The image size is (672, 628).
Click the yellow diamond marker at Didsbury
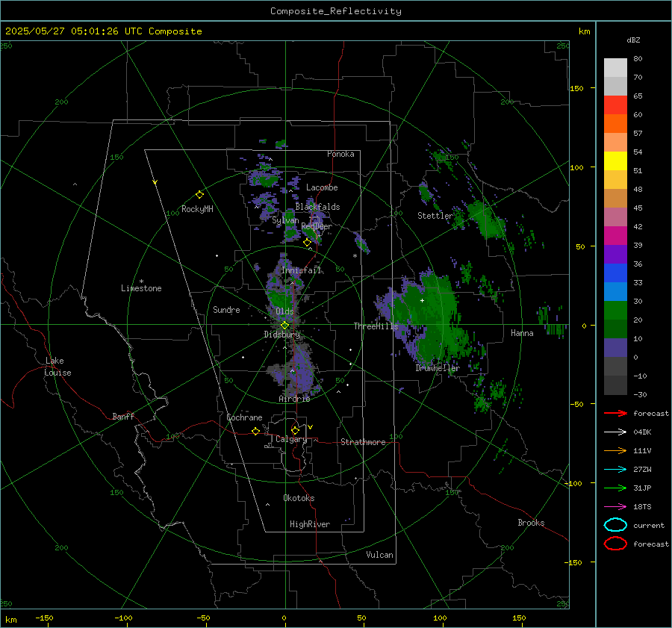click(284, 326)
